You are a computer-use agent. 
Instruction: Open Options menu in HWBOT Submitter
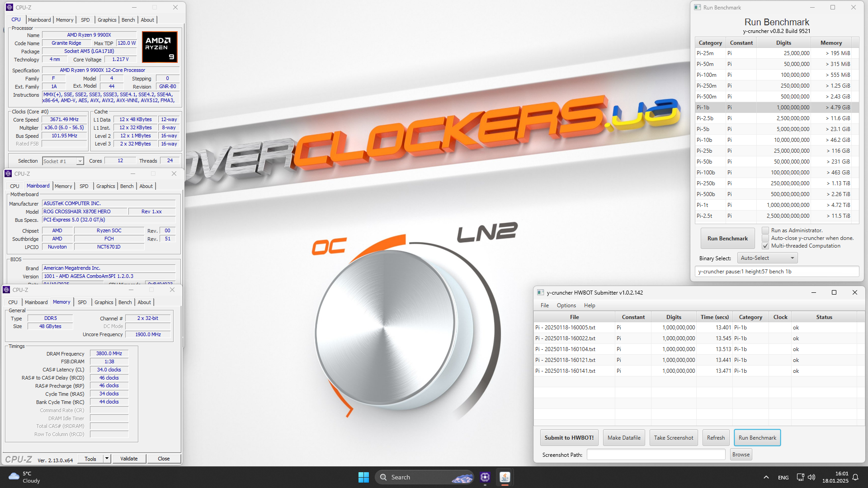click(565, 305)
